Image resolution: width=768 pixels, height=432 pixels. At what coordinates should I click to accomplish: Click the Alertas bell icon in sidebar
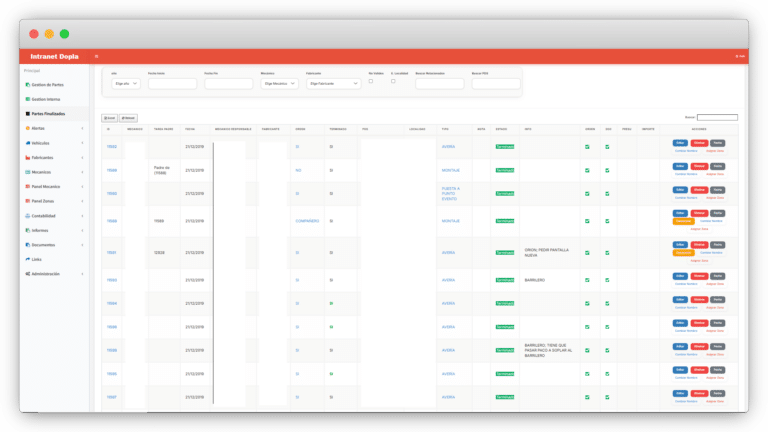pos(27,128)
